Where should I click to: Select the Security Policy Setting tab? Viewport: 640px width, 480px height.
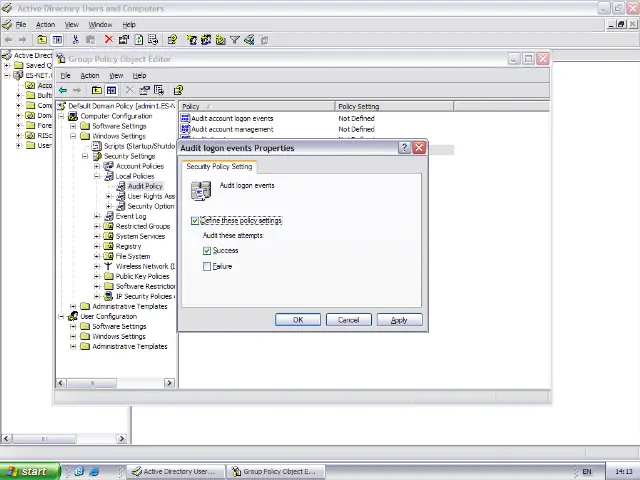(x=219, y=167)
